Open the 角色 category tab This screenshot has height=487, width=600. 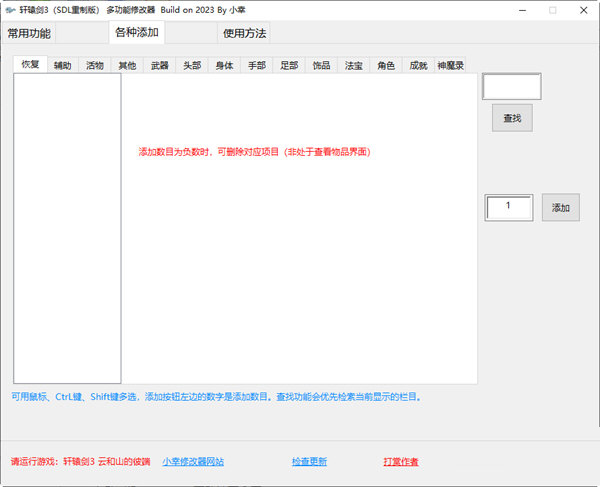click(x=386, y=65)
